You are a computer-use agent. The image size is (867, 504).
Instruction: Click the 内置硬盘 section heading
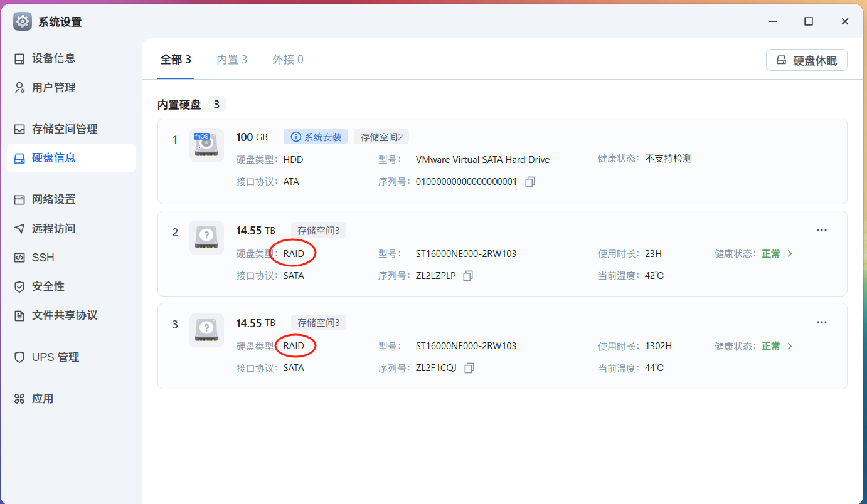[x=179, y=105]
